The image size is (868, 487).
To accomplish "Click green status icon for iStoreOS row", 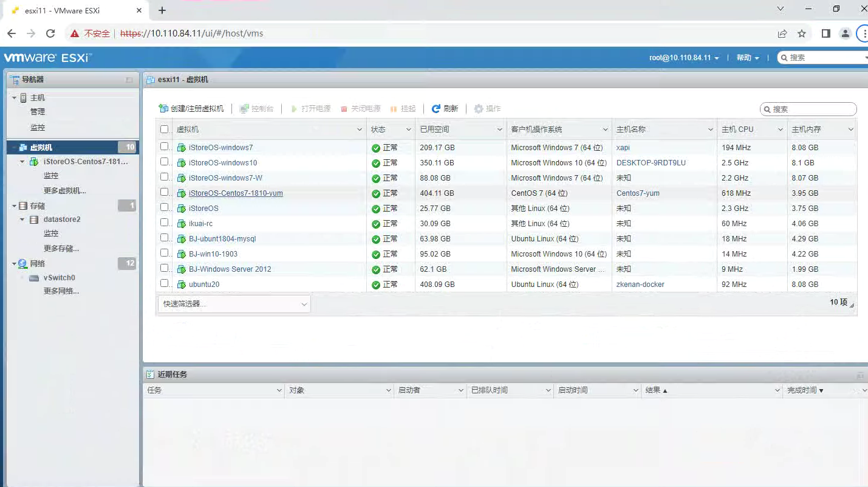I will point(376,209).
